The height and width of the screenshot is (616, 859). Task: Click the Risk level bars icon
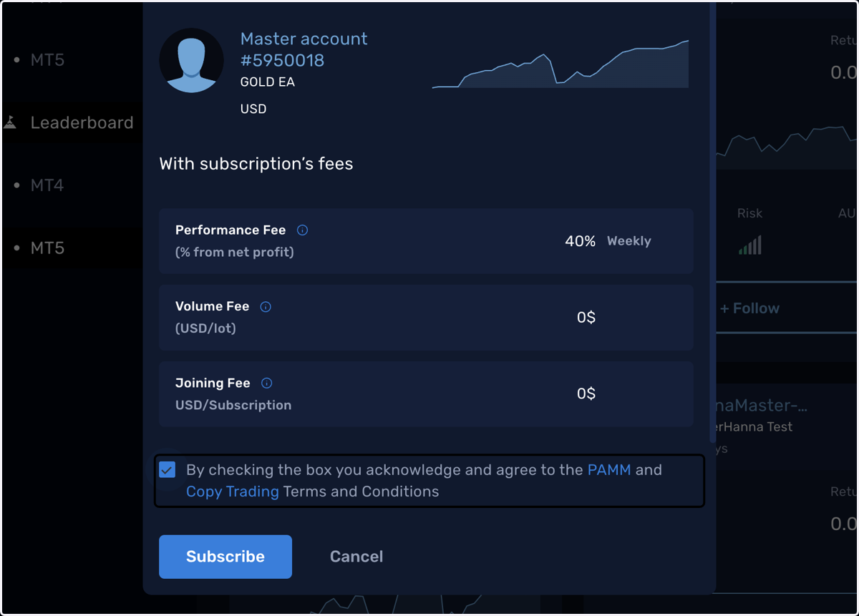tap(750, 245)
